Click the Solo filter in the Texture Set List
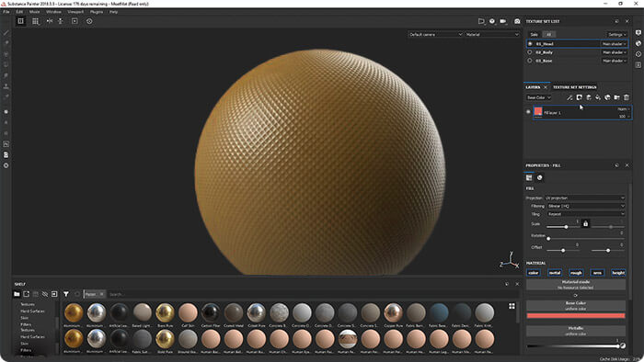 (x=534, y=34)
